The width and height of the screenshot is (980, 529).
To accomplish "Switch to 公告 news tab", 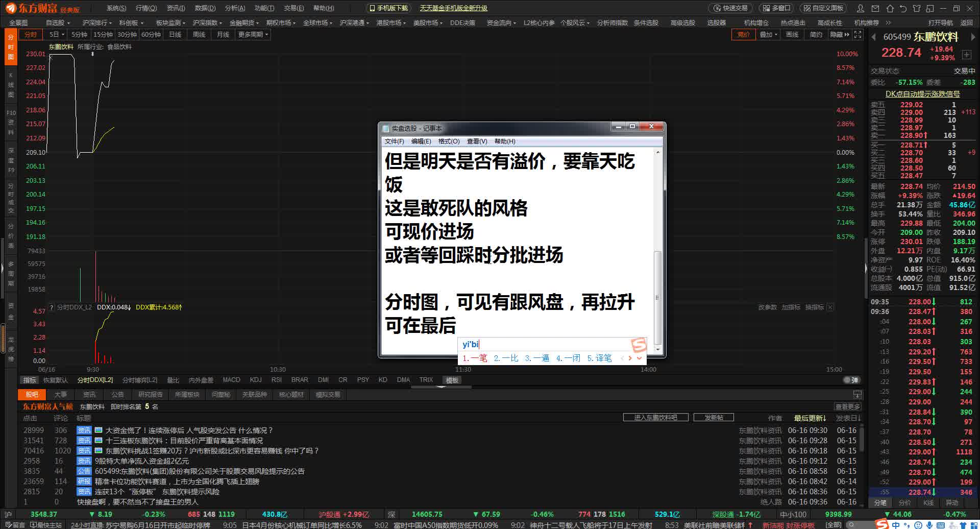I will click(117, 395).
